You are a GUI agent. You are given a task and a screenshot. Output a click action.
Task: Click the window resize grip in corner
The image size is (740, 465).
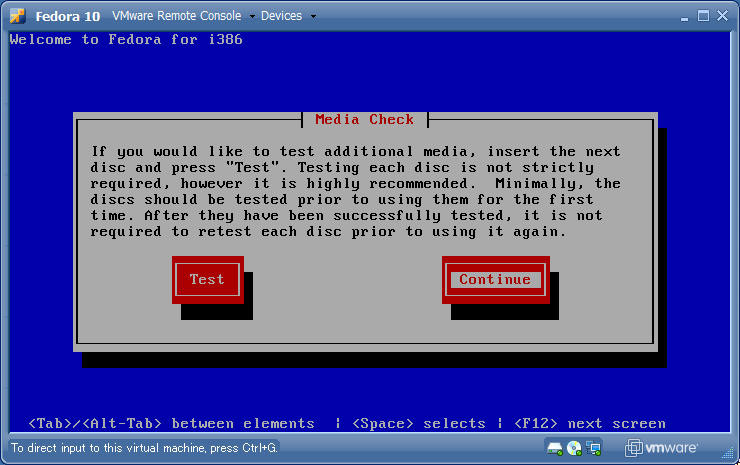727,454
